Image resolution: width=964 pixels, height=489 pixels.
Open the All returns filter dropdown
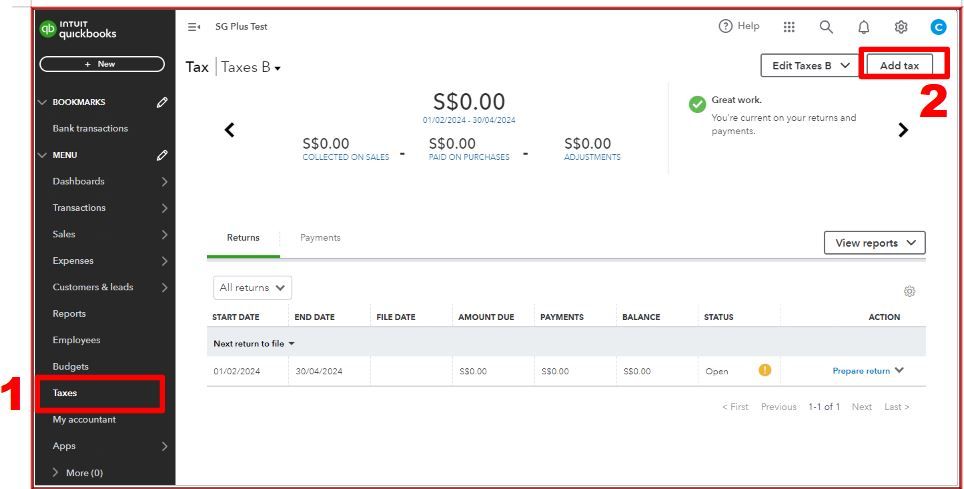(x=252, y=288)
